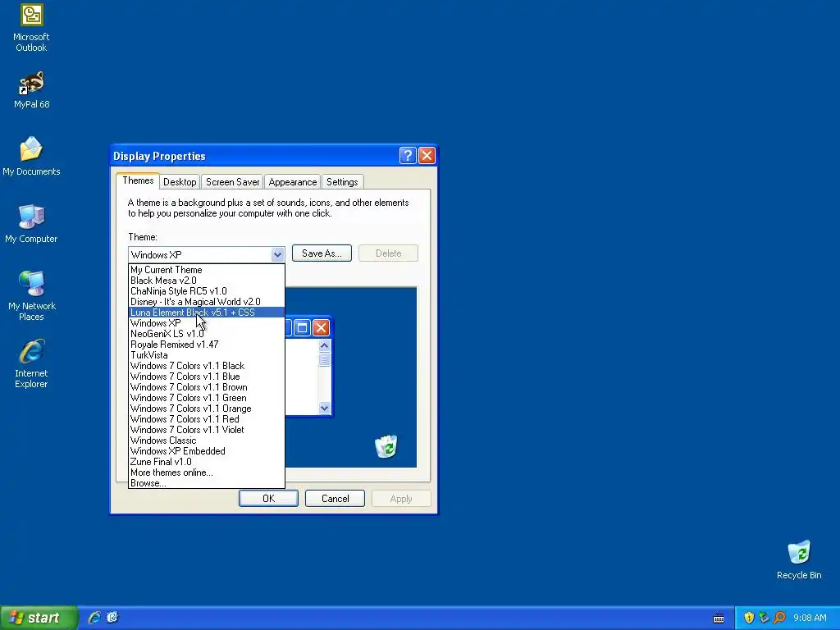Open the yellow Security Center shield tray icon

tap(749, 618)
